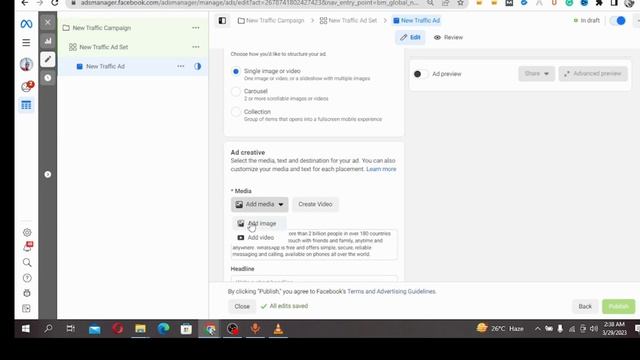Open the Add media dropdown
Screen dimensions: 640x360
tap(259, 204)
